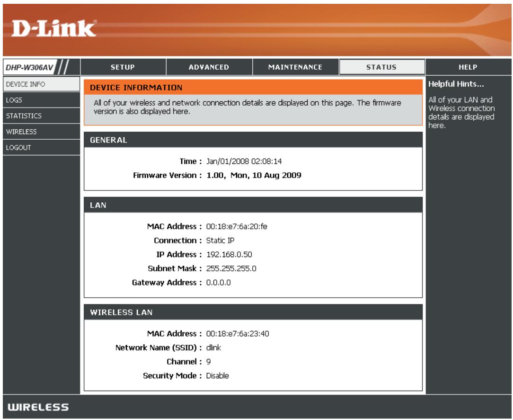Select the STATUS tab
The width and height of the screenshot is (513, 420).
[x=382, y=67]
